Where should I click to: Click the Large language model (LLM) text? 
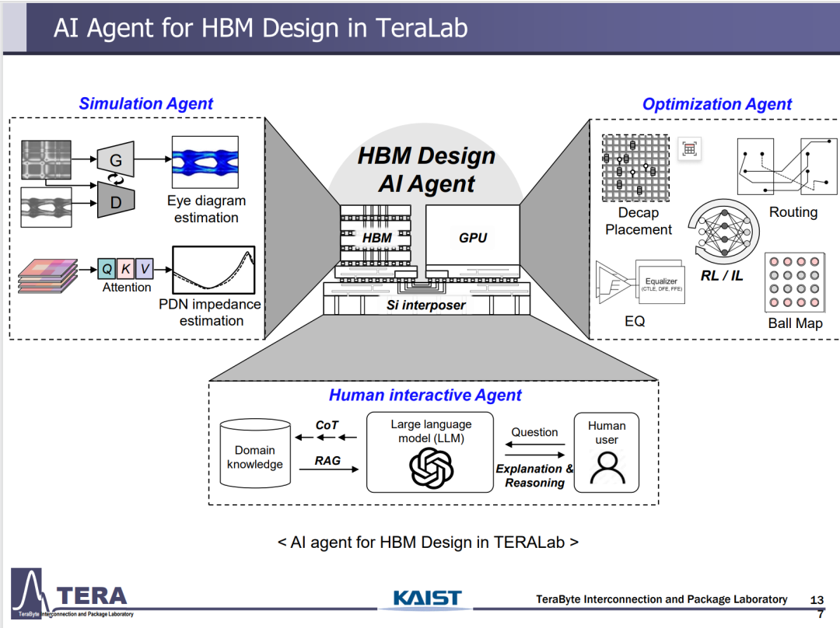pyautogui.click(x=431, y=431)
